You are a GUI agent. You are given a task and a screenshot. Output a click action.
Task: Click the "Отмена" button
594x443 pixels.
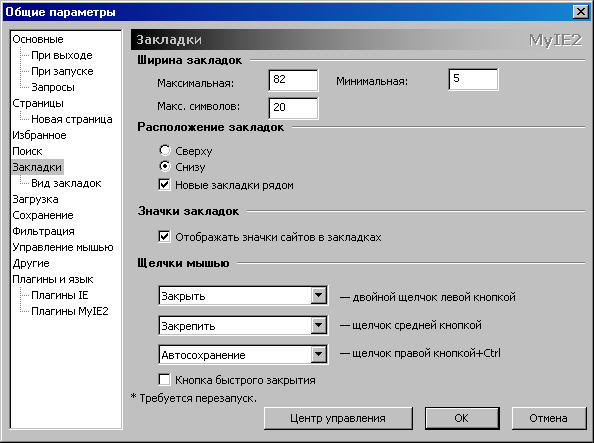click(x=548, y=418)
